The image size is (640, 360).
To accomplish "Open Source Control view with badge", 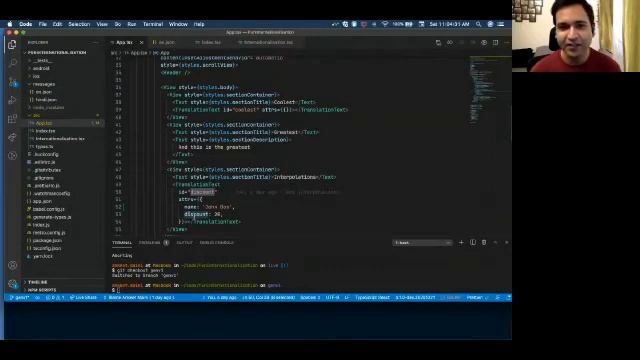I will [12, 82].
